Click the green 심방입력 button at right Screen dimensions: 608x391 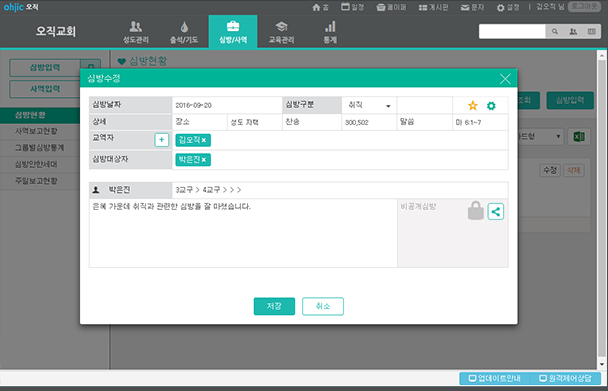click(x=570, y=100)
